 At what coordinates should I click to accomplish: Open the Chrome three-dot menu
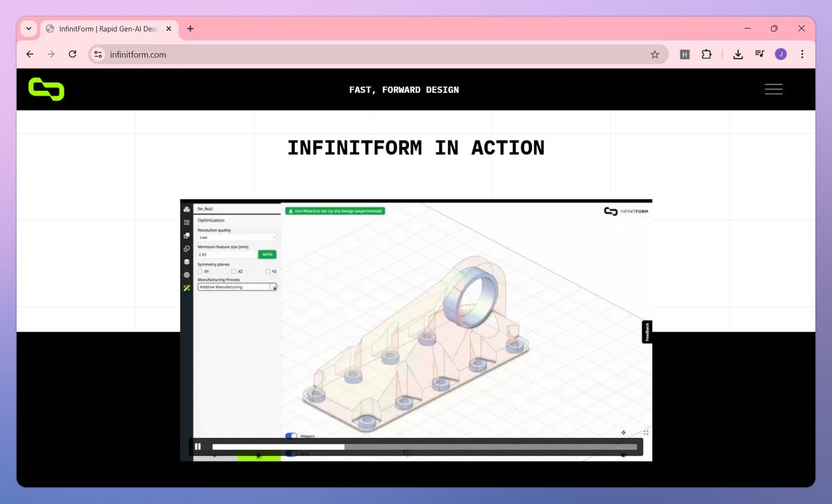(802, 54)
